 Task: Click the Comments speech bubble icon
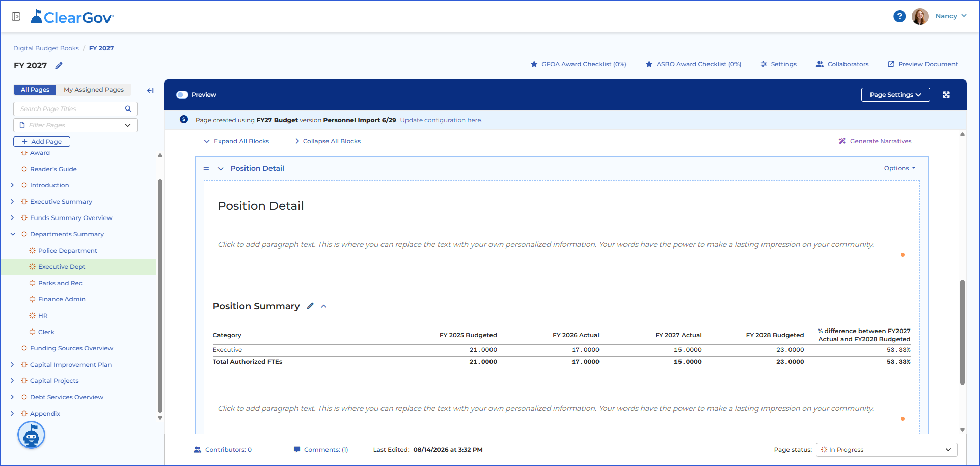tap(297, 450)
